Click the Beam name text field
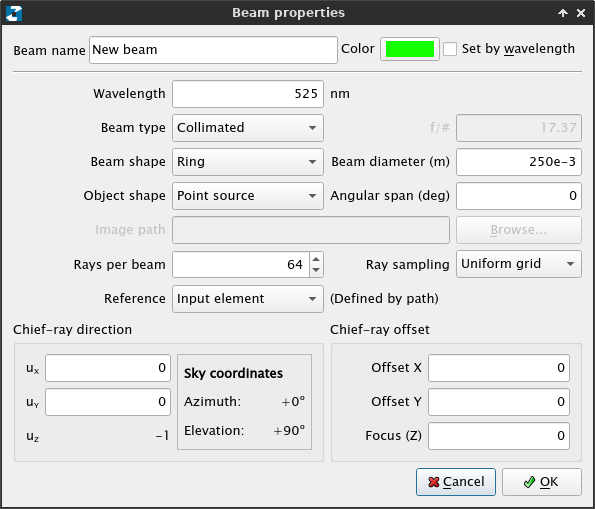Image resolution: width=595 pixels, height=509 pixels. point(213,50)
